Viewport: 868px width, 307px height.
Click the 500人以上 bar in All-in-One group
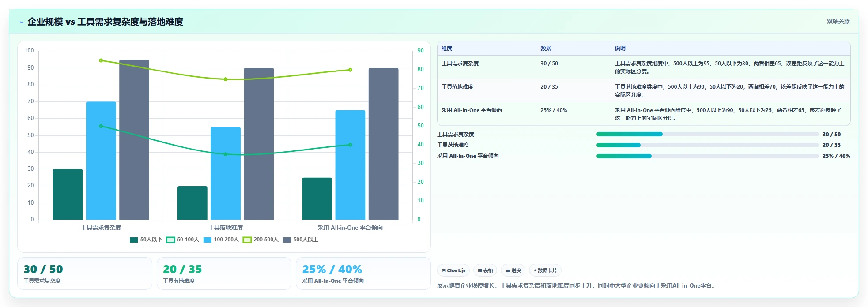(x=384, y=144)
